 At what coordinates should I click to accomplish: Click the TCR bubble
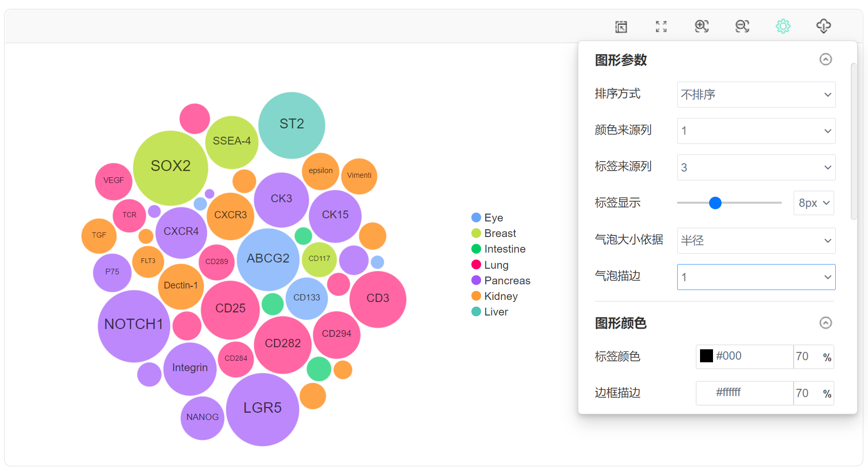[x=129, y=216]
